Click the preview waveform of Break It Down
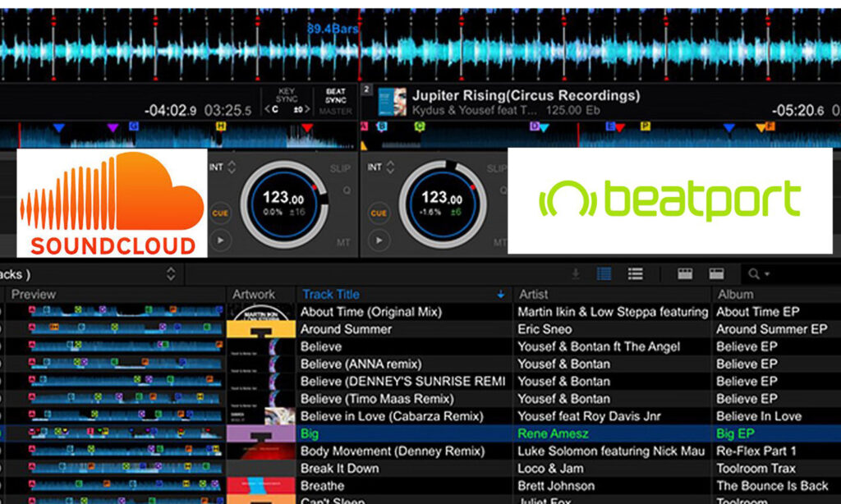 point(126,469)
